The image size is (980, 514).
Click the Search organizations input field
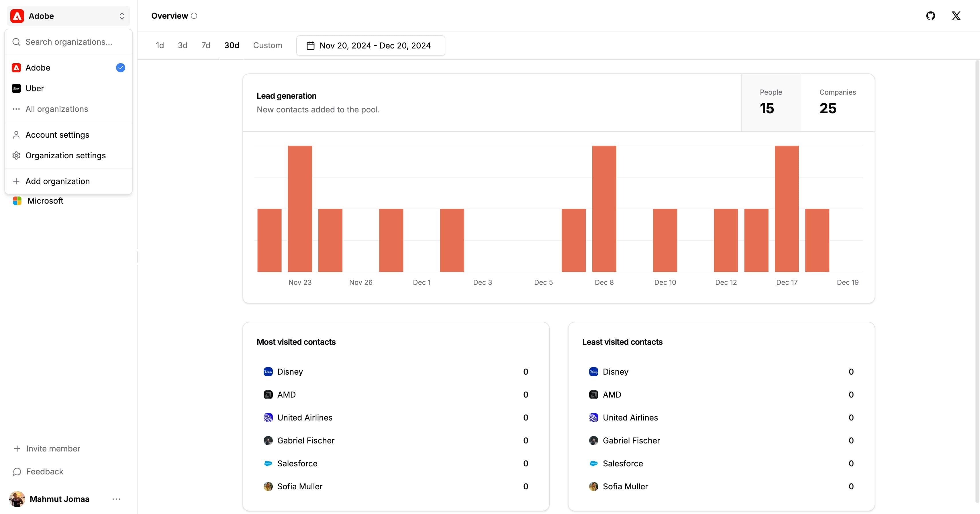pos(69,42)
